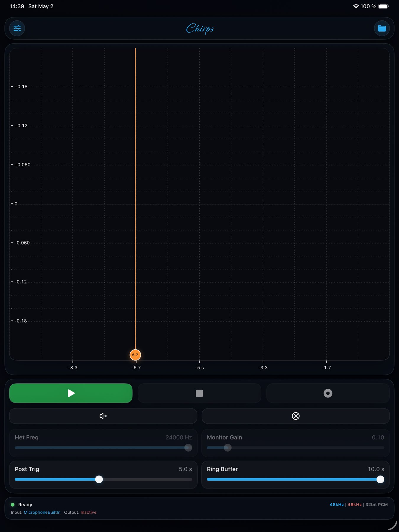Click the 24000 Hz value
Viewport: 399px width, 532px height.
tap(179, 437)
